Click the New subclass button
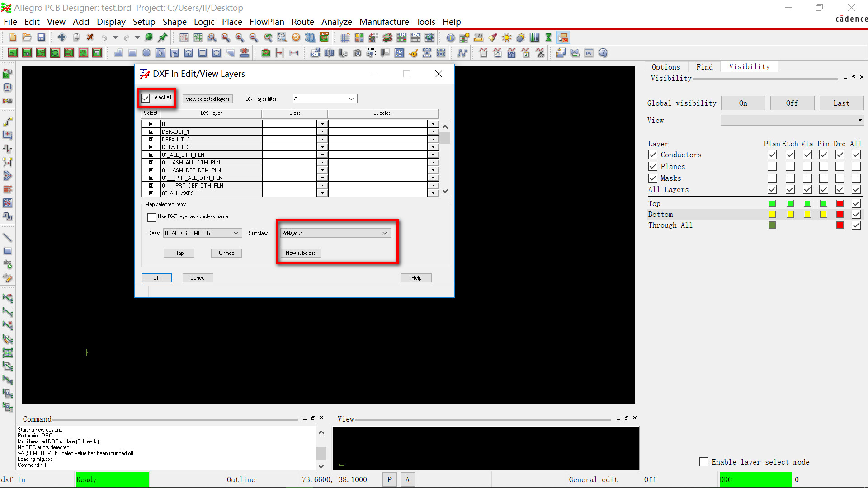The image size is (868, 488). [x=300, y=253]
